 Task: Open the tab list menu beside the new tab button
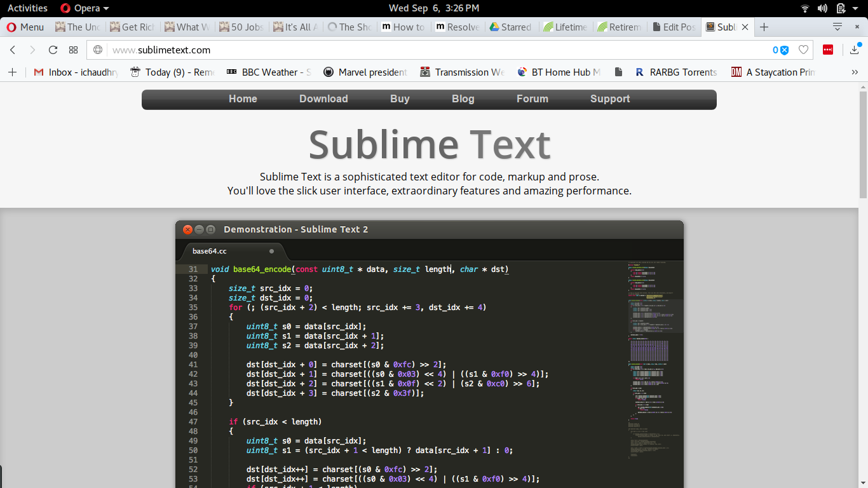point(837,27)
